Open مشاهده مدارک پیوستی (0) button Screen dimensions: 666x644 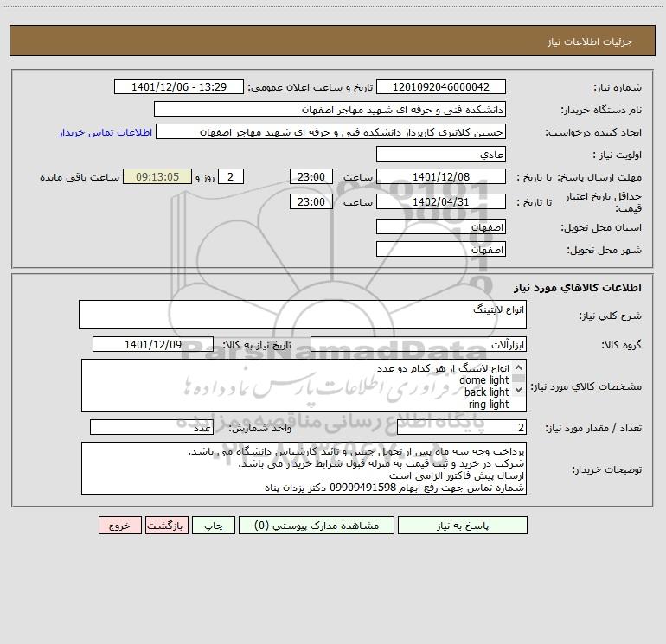coord(317,525)
